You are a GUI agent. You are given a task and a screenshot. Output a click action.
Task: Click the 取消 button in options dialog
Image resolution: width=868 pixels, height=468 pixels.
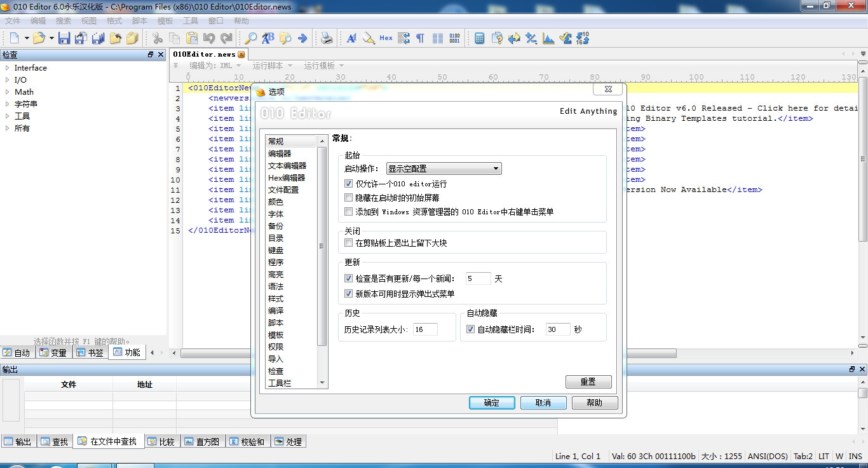pos(543,403)
